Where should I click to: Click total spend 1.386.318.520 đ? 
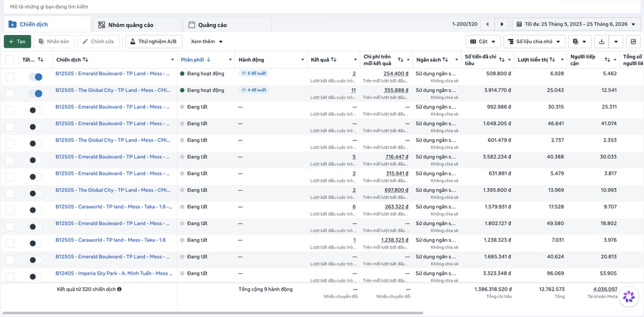point(493,289)
